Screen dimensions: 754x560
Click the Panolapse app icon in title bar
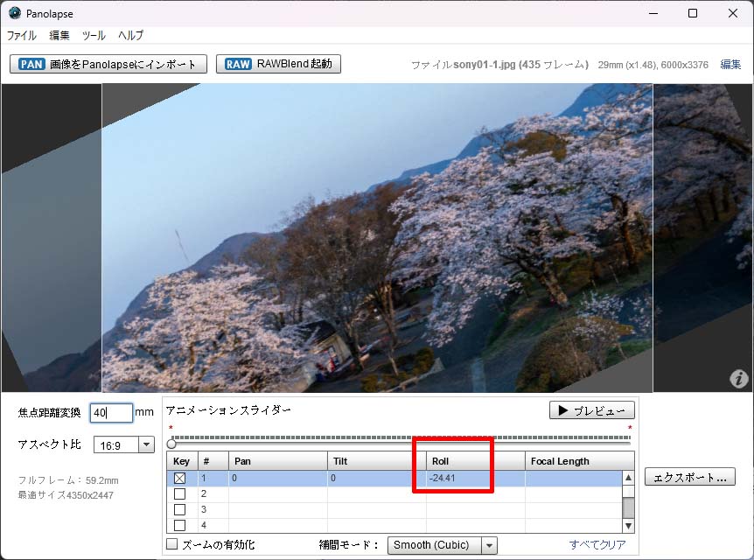[x=14, y=13]
